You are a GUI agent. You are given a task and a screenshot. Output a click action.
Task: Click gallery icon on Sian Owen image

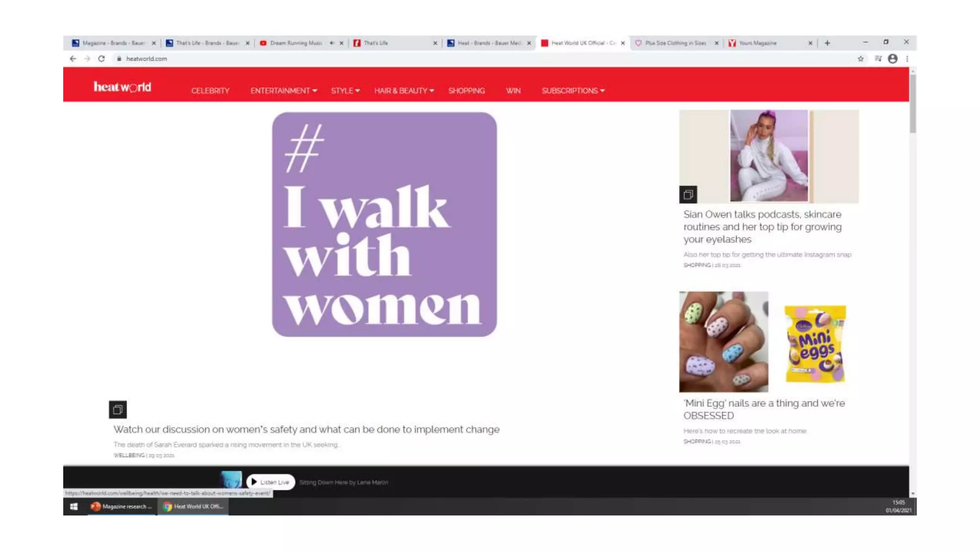click(688, 194)
